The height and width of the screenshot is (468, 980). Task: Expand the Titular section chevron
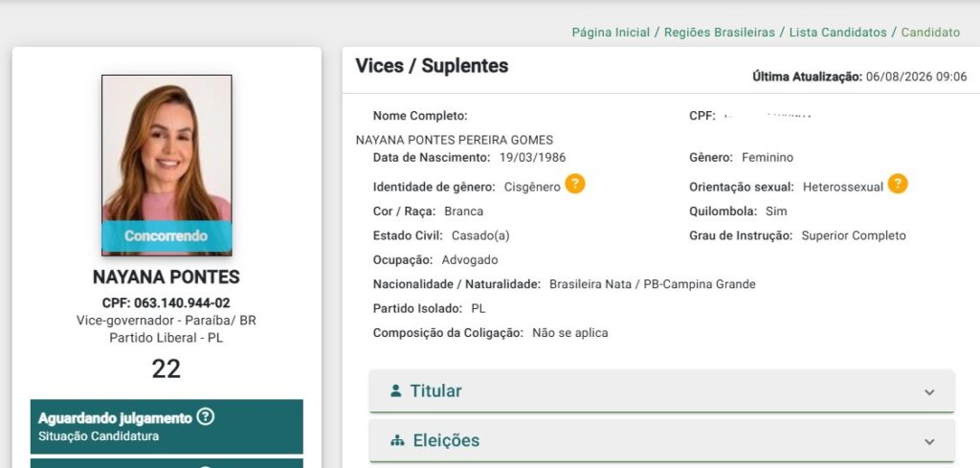coord(929,391)
